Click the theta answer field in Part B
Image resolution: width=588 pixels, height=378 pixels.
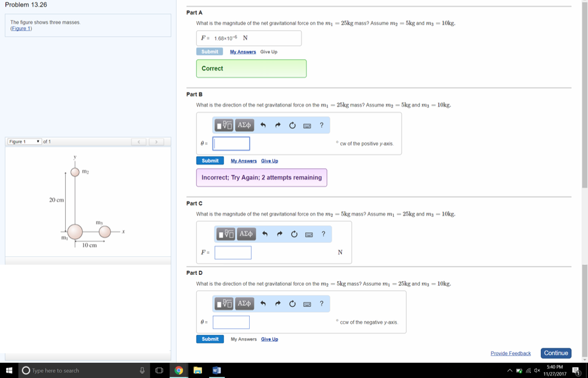pos(231,143)
